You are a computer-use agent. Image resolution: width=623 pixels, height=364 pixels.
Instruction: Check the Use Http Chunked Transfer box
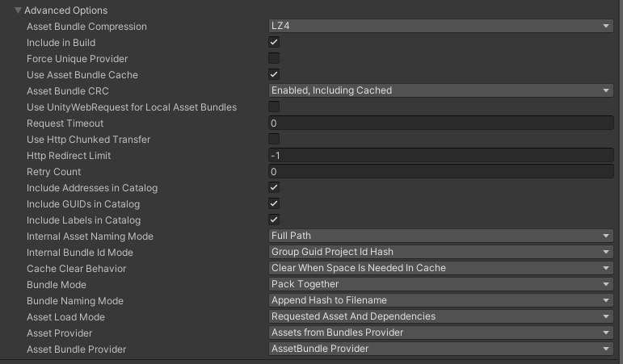(x=274, y=140)
